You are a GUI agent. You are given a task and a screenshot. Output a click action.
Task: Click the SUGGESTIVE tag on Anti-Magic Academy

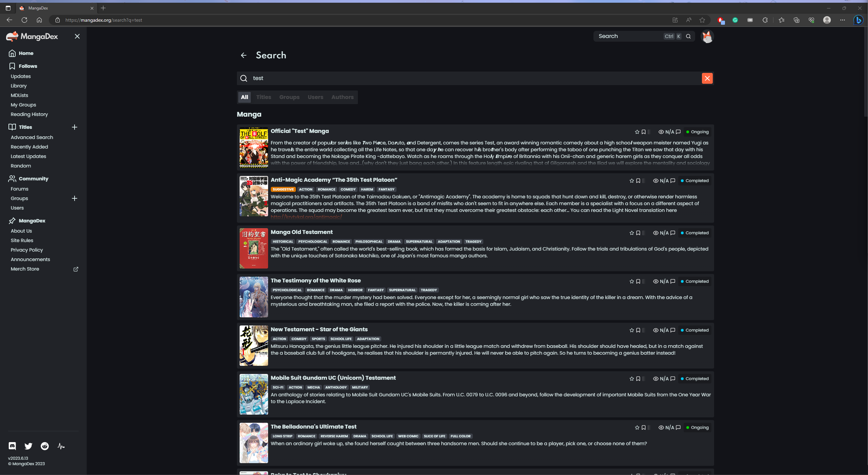283,190
